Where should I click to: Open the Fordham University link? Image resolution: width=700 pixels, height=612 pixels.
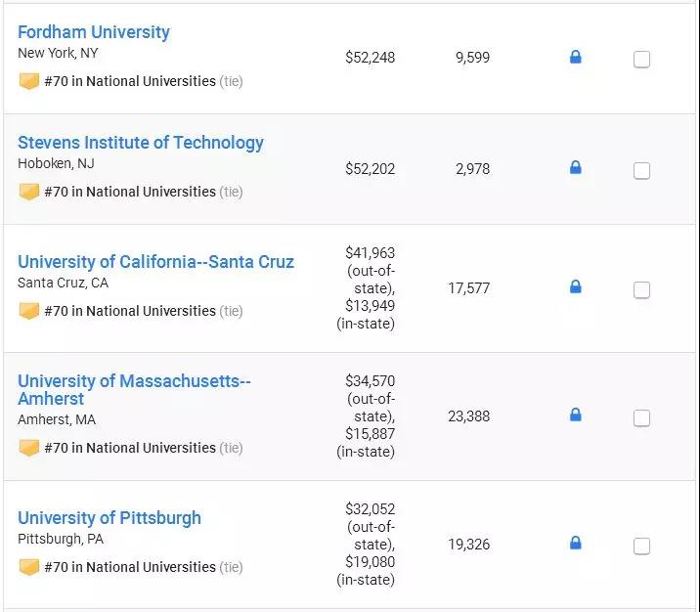(x=94, y=32)
